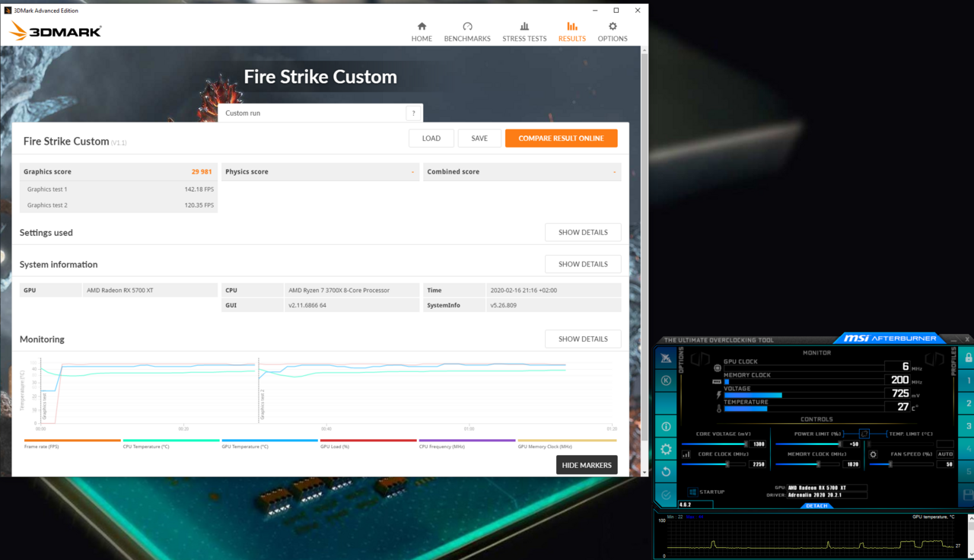Click the power limit value field +50
Image resolution: width=974 pixels, height=560 pixels.
tap(852, 444)
